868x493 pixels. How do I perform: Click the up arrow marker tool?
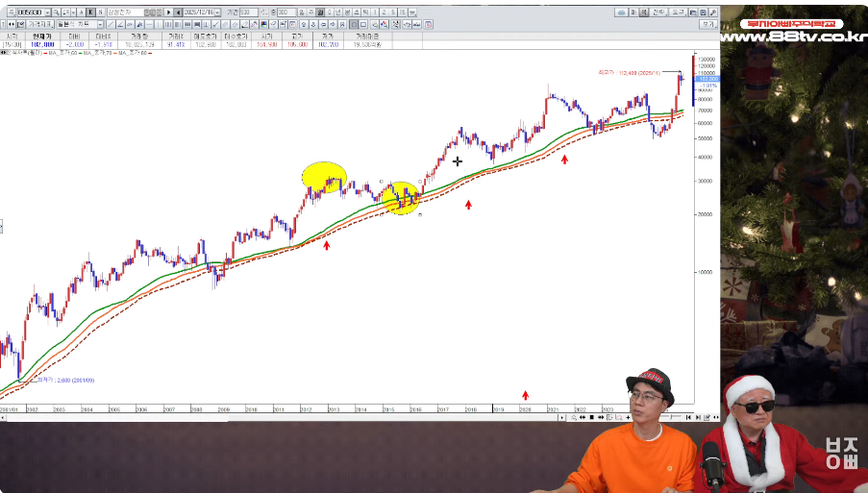(304, 24)
